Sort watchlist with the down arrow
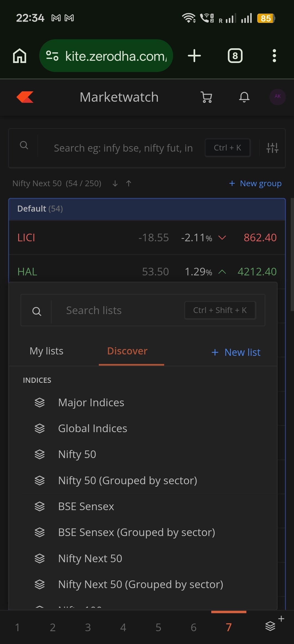 point(115,183)
